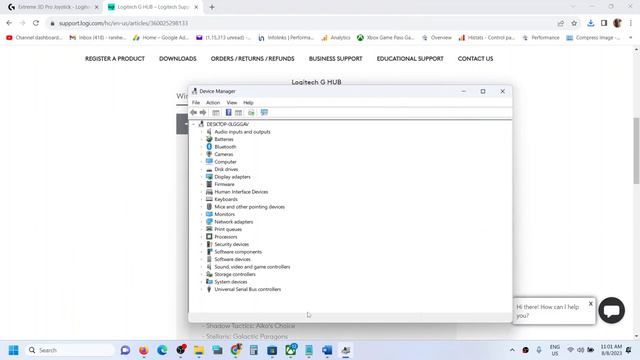Viewport: 640px width, 360px height.
Task: Switch to the Logitech G HUB browser tab
Action: [x=153, y=7]
